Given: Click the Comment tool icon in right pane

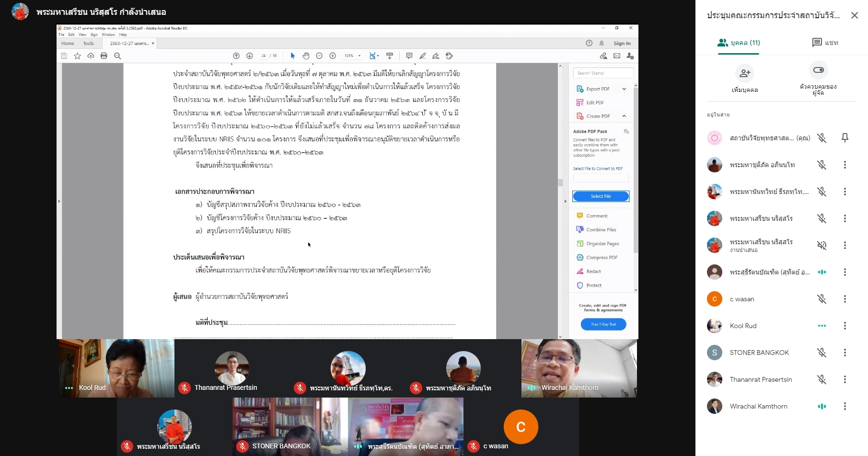Looking at the screenshot, I should 580,216.
